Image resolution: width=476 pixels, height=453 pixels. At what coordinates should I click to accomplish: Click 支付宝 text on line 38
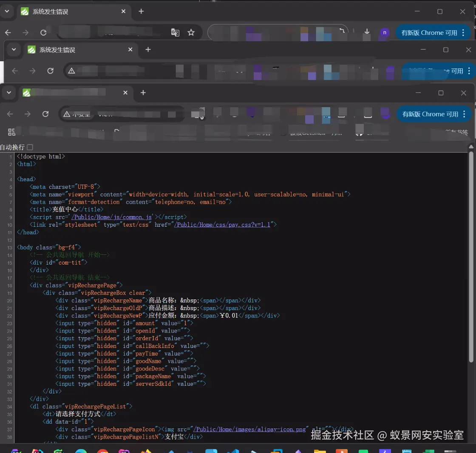click(174, 436)
